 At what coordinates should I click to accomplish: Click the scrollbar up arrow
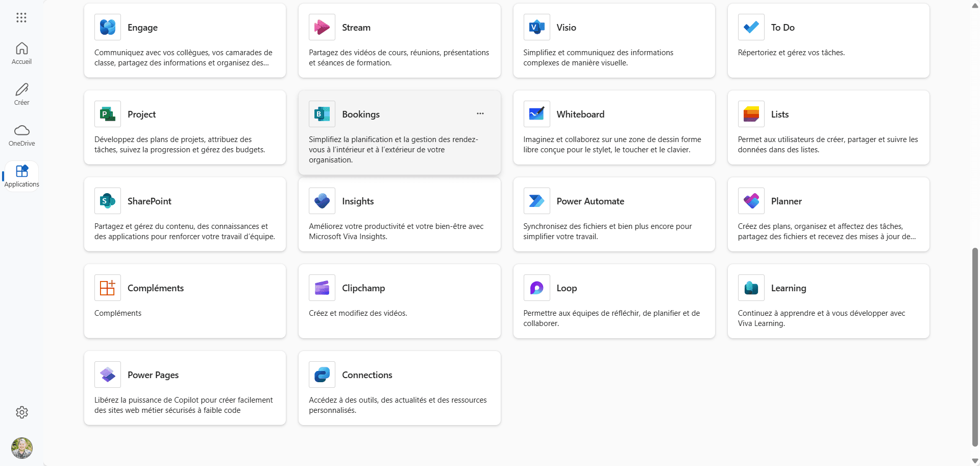click(x=975, y=5)
